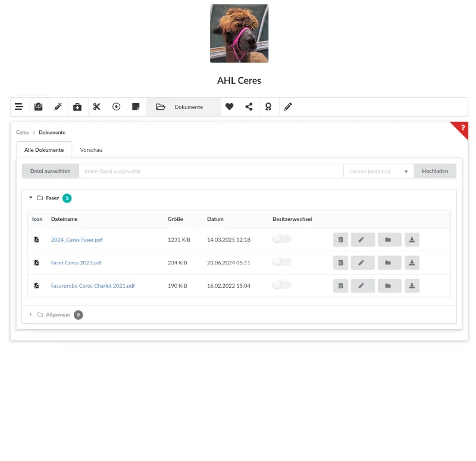
Task: Download Faserprobe Ceres Charlet 2021.pdf
Action: tap(412, 286)
